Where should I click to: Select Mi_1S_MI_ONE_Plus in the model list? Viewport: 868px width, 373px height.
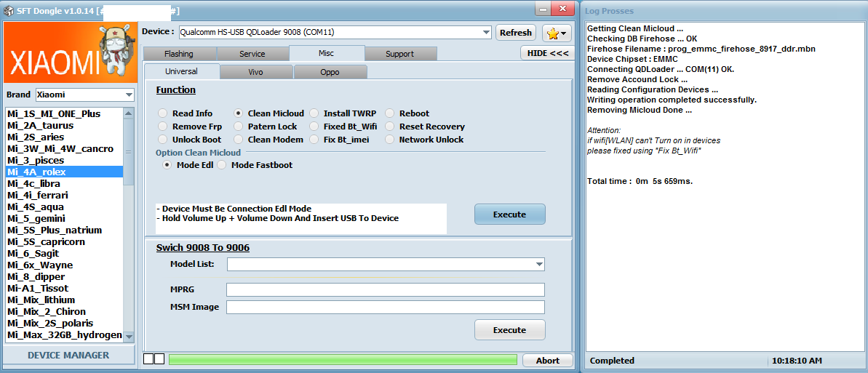pos(64,114)
